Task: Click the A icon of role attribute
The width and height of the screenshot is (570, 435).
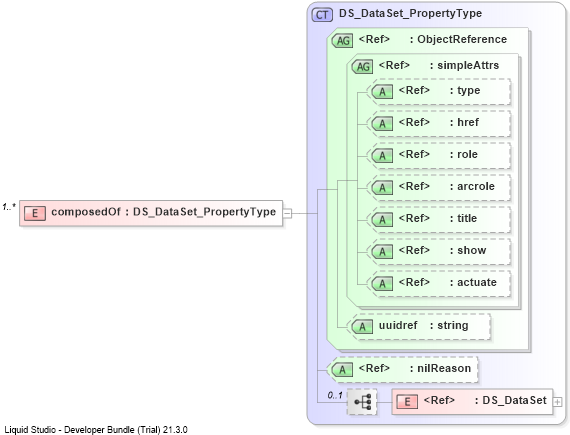Action: tap(382, 156)
